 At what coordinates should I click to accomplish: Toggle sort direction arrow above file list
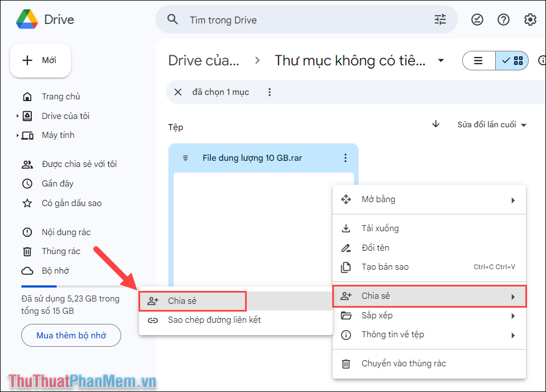pyautogui.click(x=436, y=125)
